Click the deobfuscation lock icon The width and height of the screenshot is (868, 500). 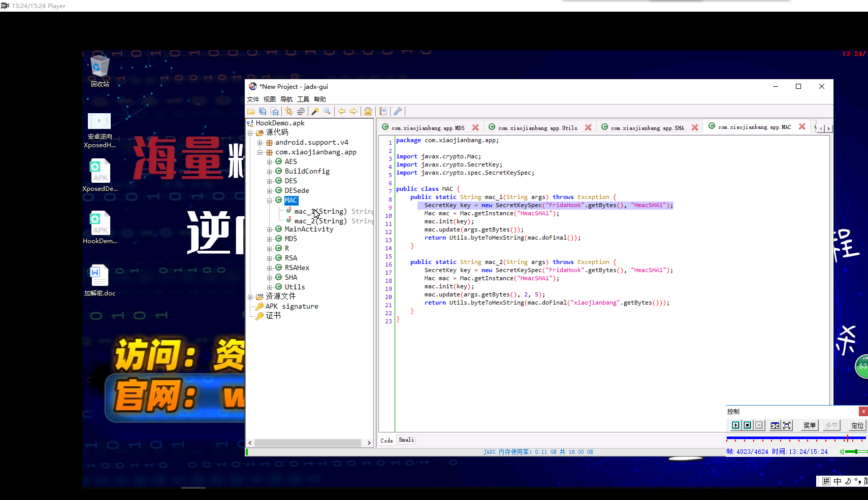(368, 111)
